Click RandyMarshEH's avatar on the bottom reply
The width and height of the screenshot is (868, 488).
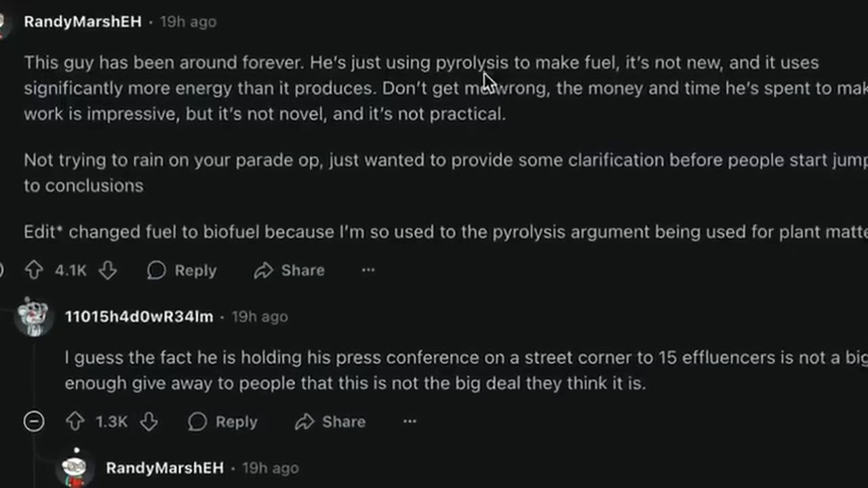pos(75,468)
